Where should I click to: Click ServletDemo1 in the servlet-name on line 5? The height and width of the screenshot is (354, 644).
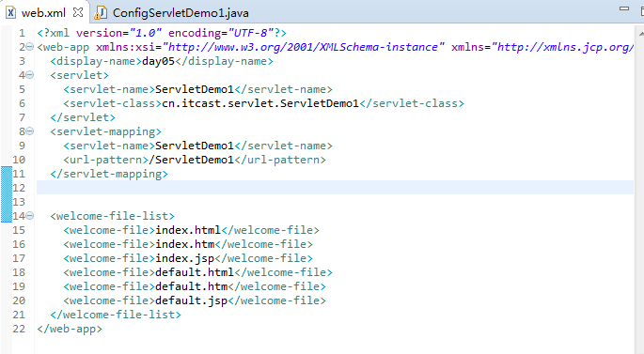195,89
